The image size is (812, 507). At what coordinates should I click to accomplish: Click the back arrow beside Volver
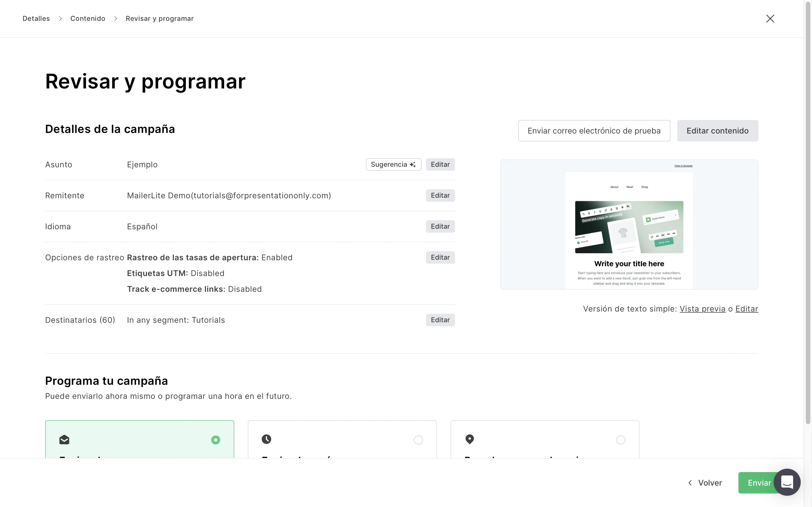(x=690, y=483)
